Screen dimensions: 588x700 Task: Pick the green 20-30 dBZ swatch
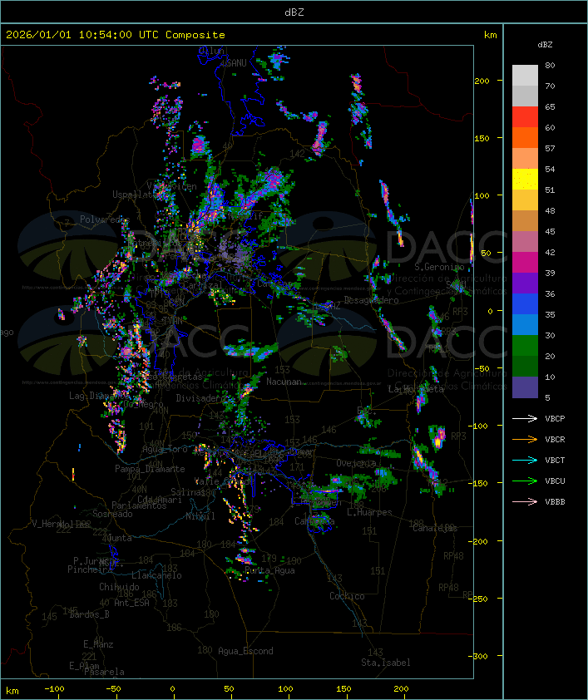tap(525, 346)
